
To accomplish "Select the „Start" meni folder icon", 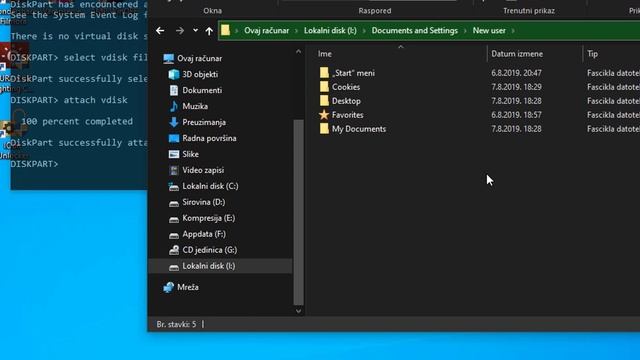I will [324, 73].
